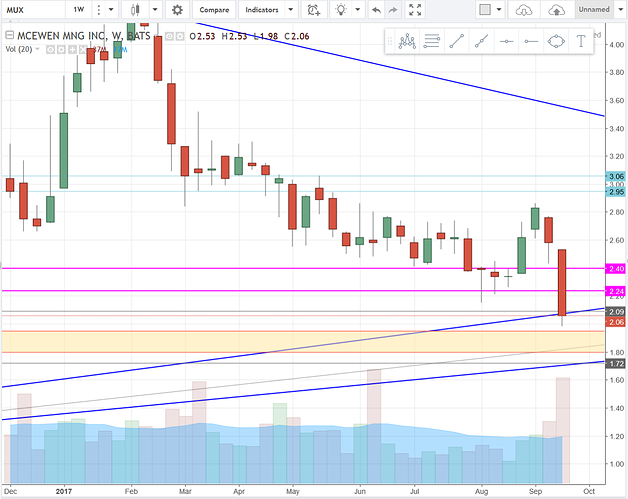
Task: Click the gray 2.09 price label
Action: [x=616, y=312]
